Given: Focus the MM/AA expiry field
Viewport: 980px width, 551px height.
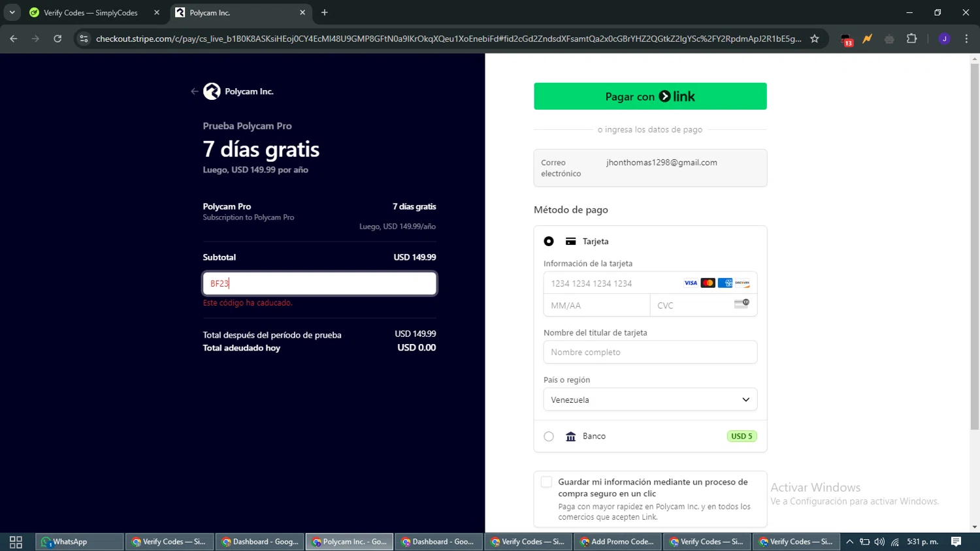Looking at the screenshot, I should click(596, 306).
